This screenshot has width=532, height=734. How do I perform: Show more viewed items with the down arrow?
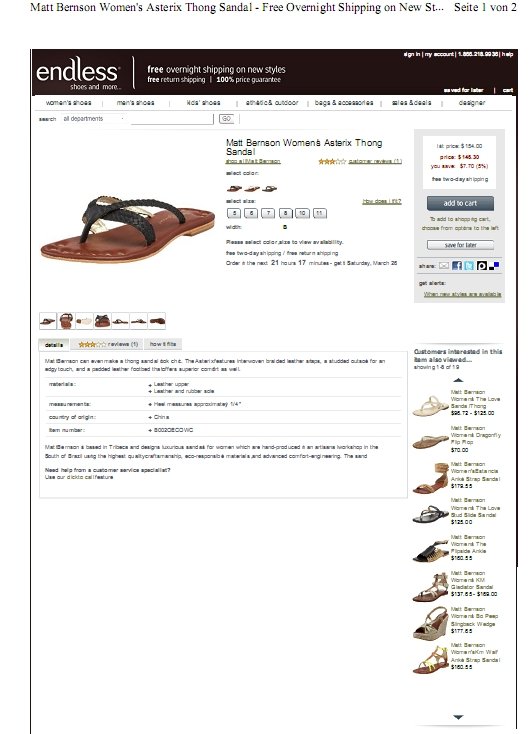coord(458,717)
